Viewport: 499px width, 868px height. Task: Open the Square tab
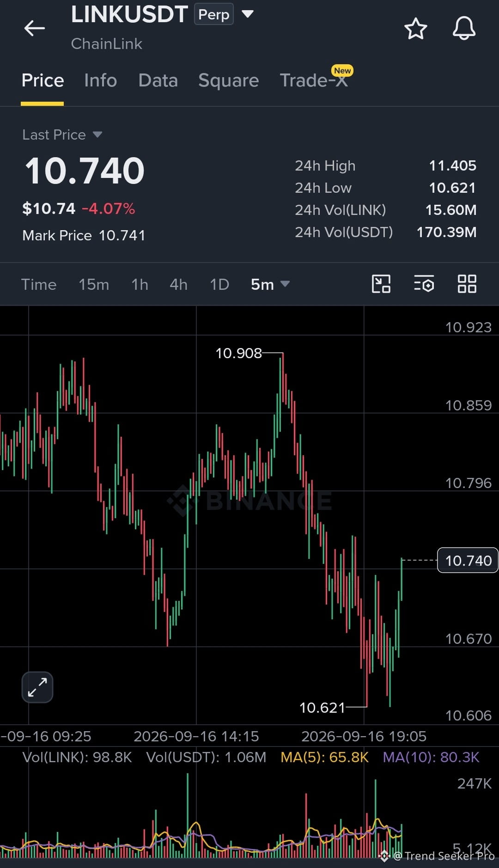point(229,80)
